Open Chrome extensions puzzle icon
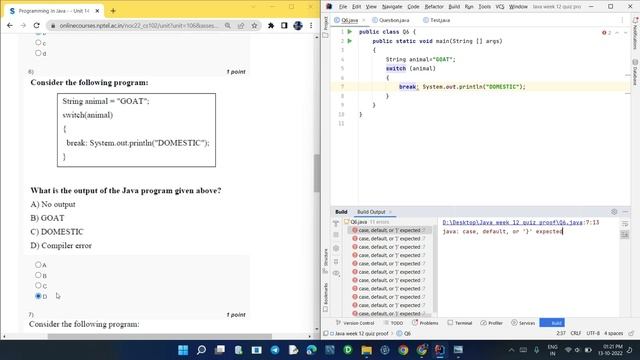Screen dimensions: 640x360 (x=271, y=25)
